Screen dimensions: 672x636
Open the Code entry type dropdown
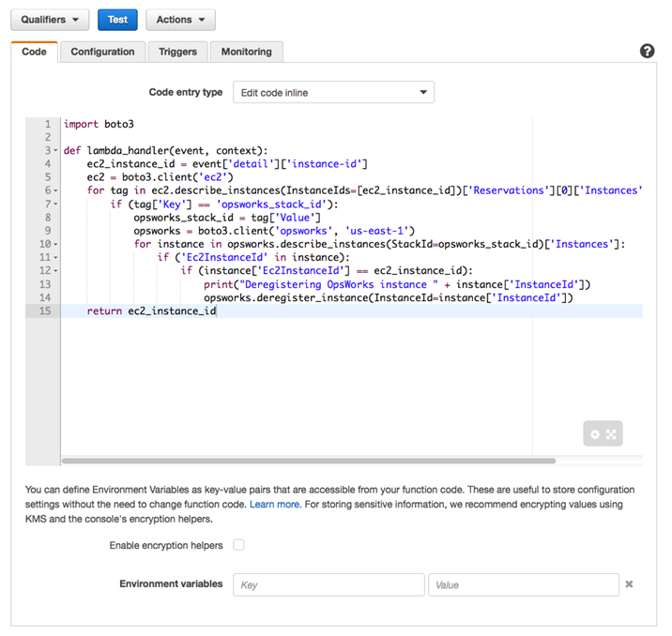[x=333, y=93]
